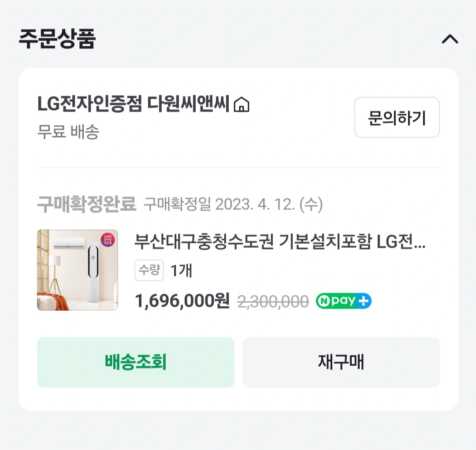Click the 1개 quantity value
The width and height of the screenshot is (476, 450).
pos(181,270)
